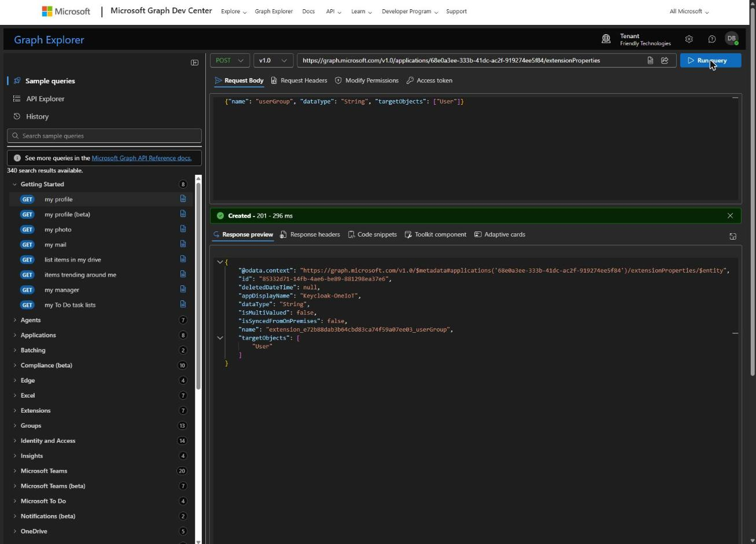This screenshot has width=756, height=544.
Task: Open the Support nav link
Action: (456, 12)
